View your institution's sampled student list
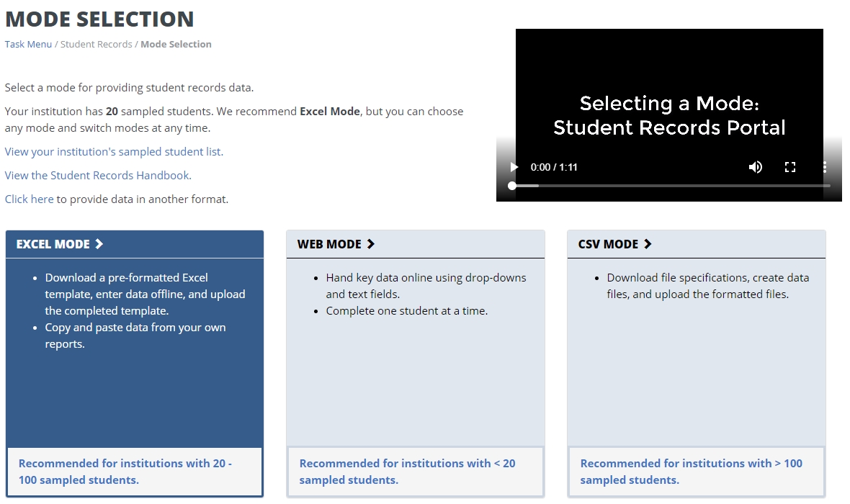Viewport: 850px width, 504px height. pos(114,152)
